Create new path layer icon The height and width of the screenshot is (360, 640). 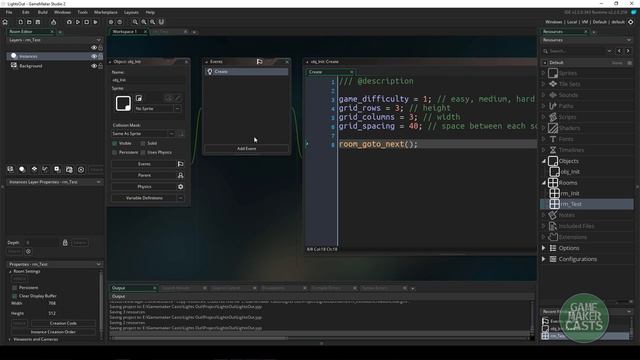click(45, 169)
